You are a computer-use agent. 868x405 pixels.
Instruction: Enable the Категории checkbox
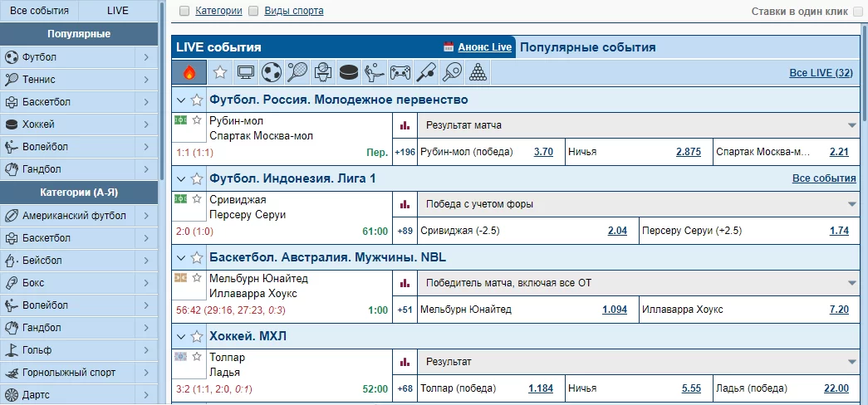[185, 12]
